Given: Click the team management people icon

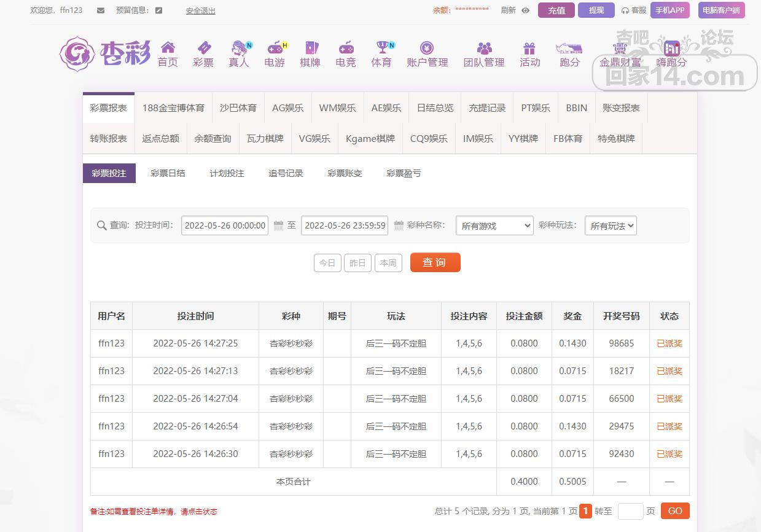Looking at the screenshot, I should coord(484,48).
